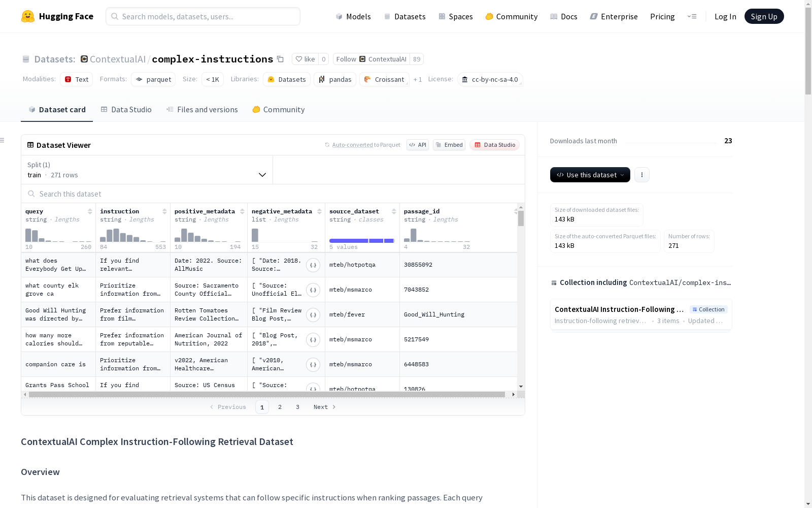
Task: Open the ContextualAI Instruction-Following collection
Action: click(x=640, y=314)
